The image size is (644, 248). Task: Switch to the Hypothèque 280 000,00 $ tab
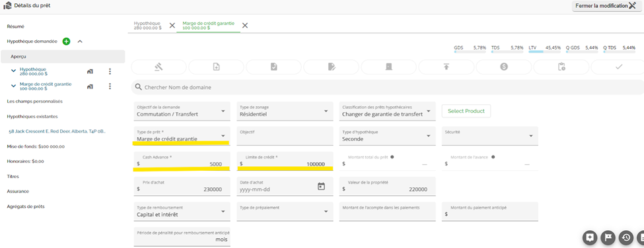pos(148,26)
